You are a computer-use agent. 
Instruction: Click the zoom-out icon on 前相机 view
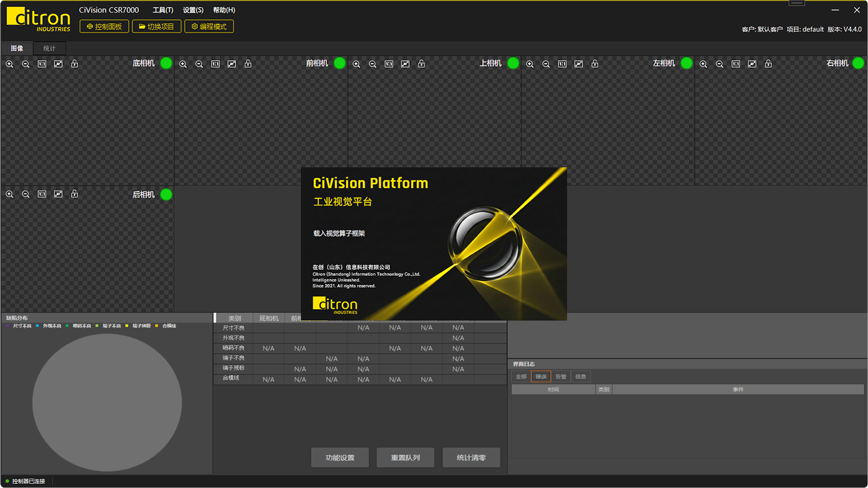click(x=199, y=64)
